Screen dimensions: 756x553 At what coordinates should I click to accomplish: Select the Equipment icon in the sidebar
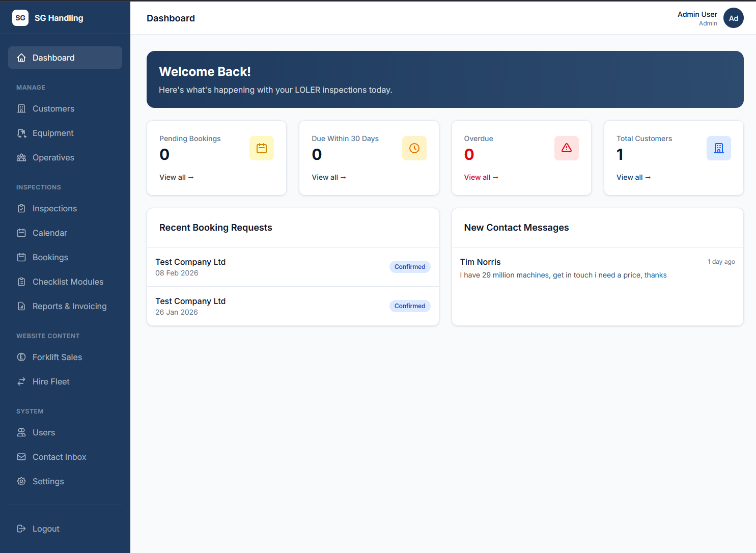[21, 133]
